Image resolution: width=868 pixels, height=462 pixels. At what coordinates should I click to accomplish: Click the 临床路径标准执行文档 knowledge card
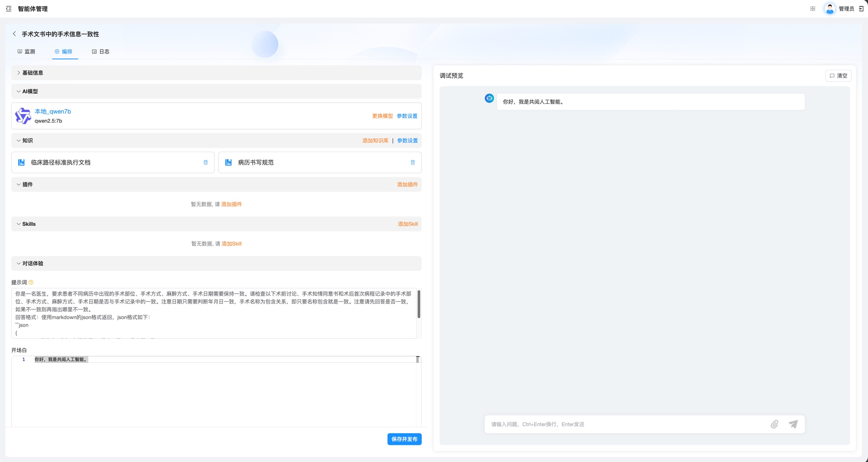point(113,162)
